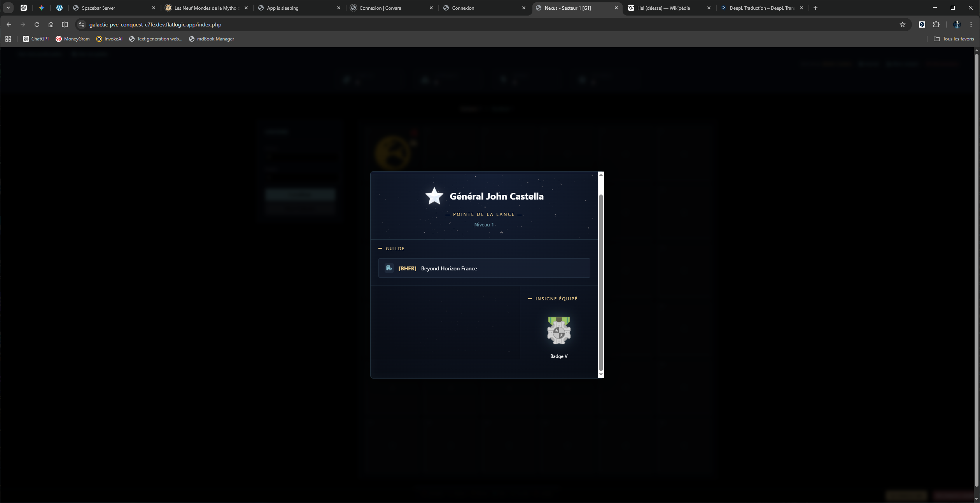Screen dimensions: 980x503
Task: Open the split view side panel icon
Action: click(65, 25)
